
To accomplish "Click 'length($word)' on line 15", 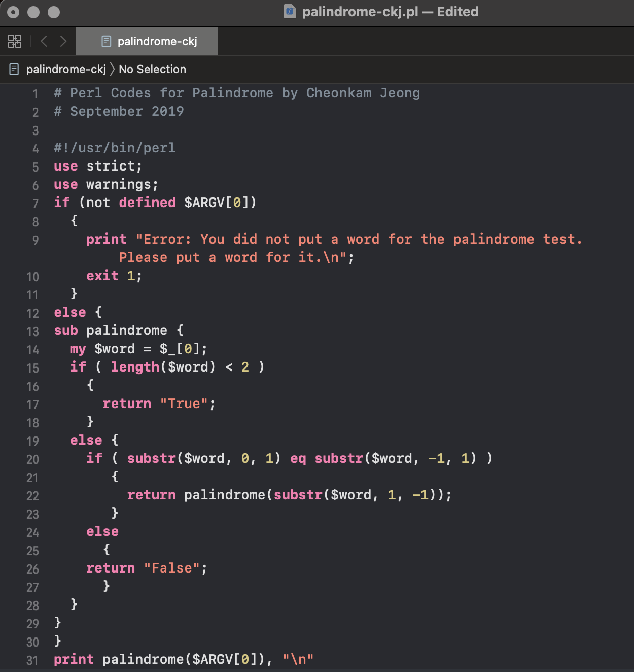I will click(x=163, y=367).
